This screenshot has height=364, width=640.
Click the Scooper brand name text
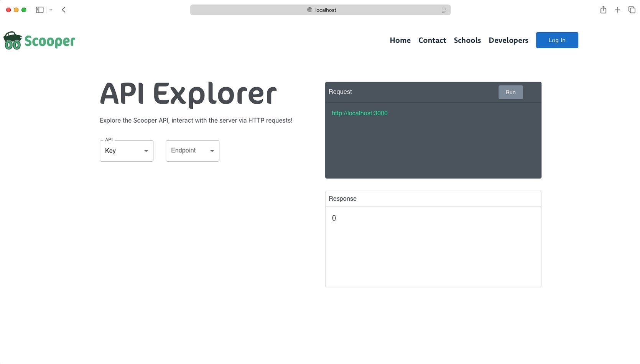click(x=50, y=41)
